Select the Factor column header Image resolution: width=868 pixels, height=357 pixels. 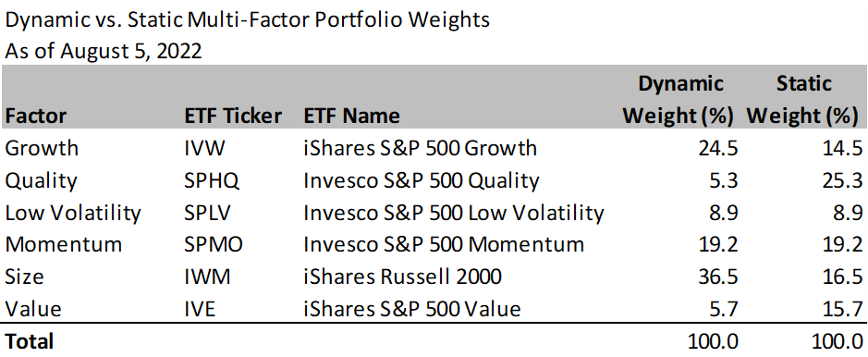[x=35, y=117]
